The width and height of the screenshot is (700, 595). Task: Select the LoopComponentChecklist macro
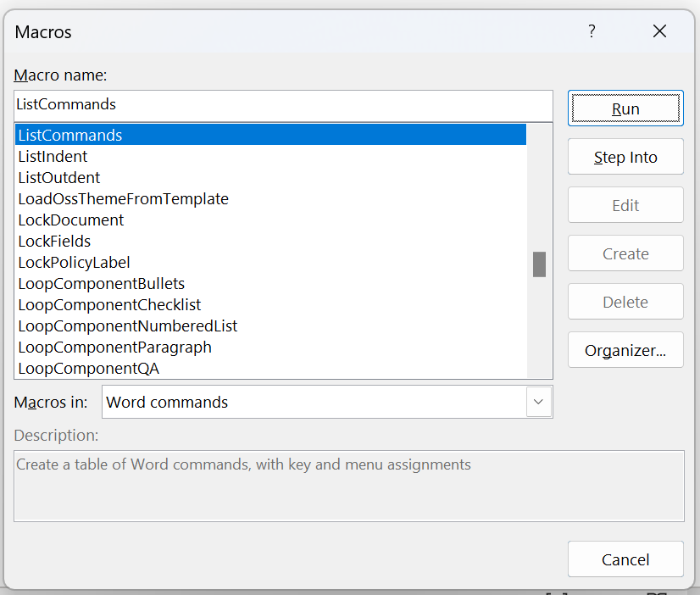[270, 304]
